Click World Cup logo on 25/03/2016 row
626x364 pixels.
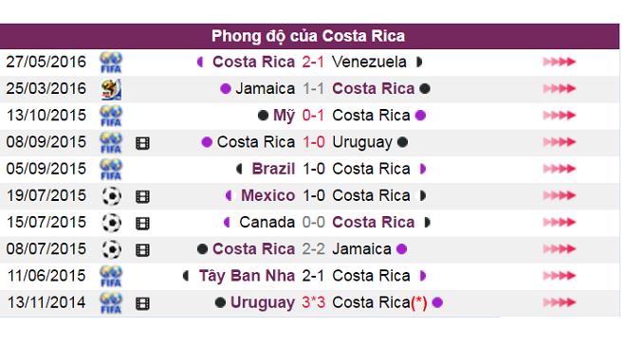tap(111, 89)
